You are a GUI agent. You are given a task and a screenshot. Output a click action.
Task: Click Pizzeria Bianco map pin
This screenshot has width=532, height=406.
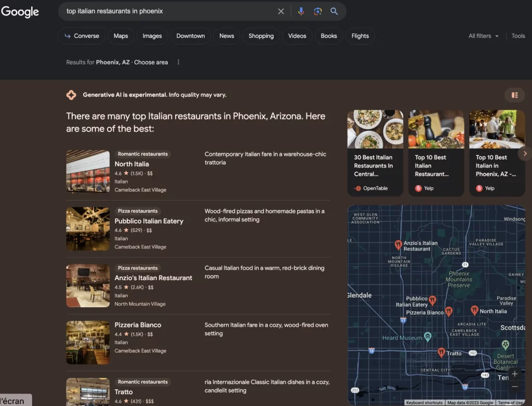pyautogui.click(x=448, y=311)
